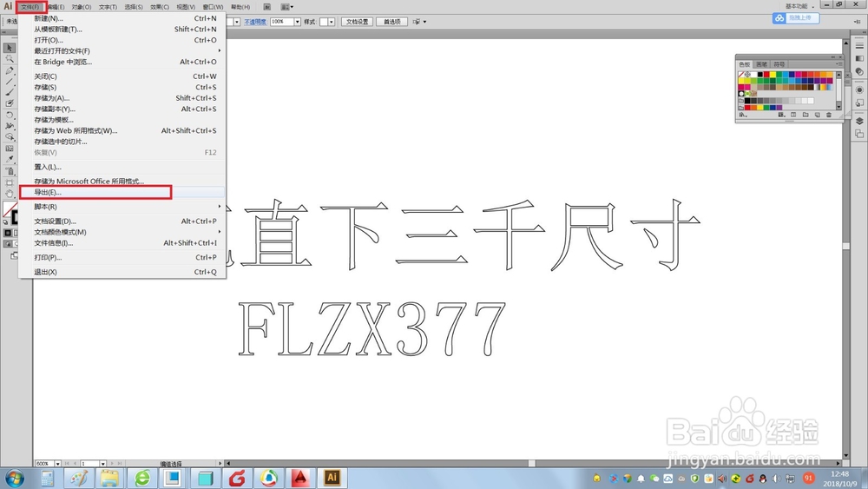Open the style dropdown arrow
This screenshot has height=489, width=868.
coord(331,22)
